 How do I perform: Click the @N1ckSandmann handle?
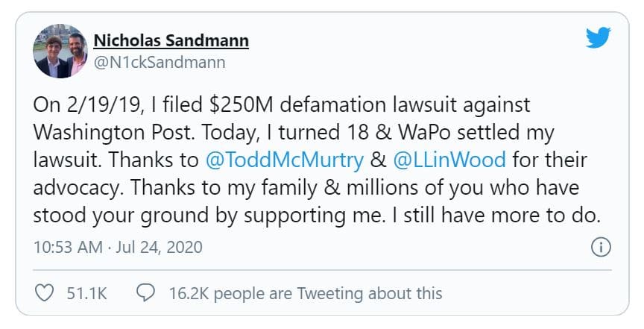[160, 63]
